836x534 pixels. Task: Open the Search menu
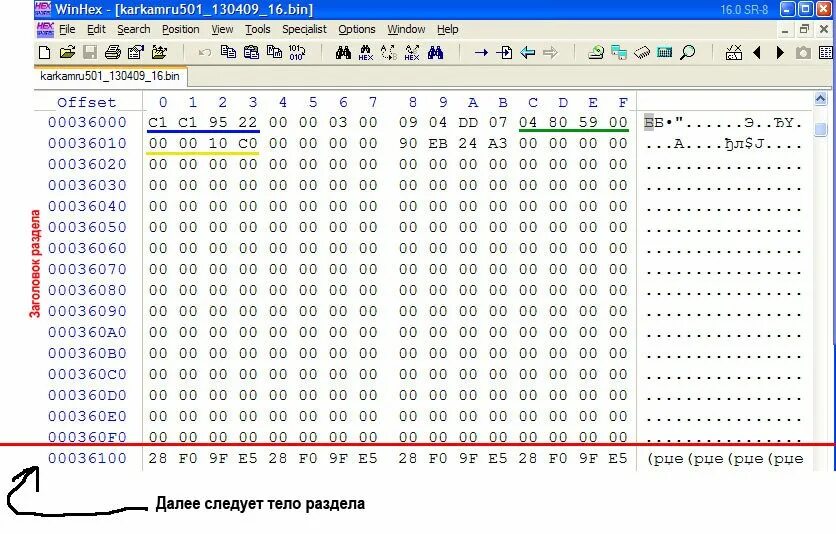pyautogui.click(x=134, y=29)
